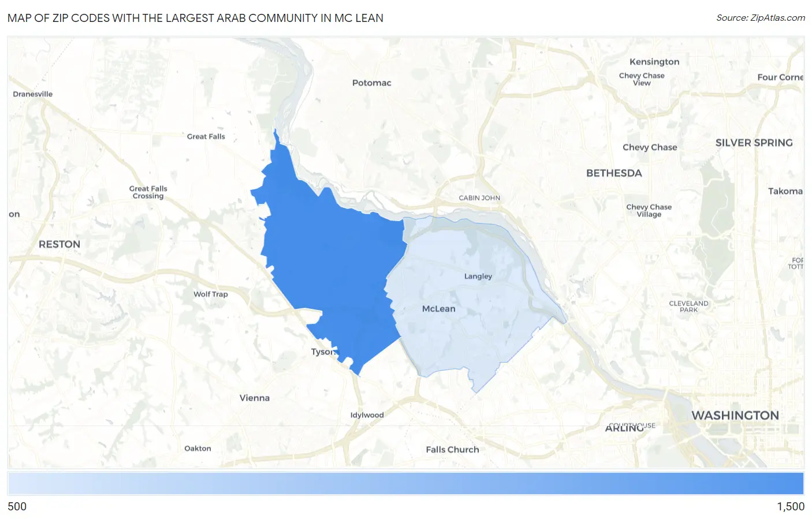Click the 'CABIN JOHN' map label

tap(479, 198)
